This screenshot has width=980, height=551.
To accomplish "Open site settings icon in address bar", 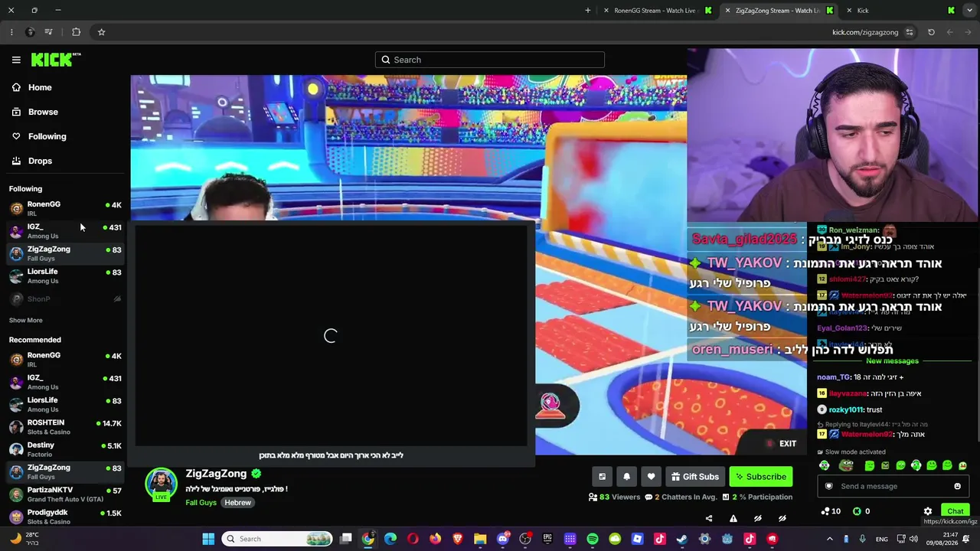I will tap(910, 32).
